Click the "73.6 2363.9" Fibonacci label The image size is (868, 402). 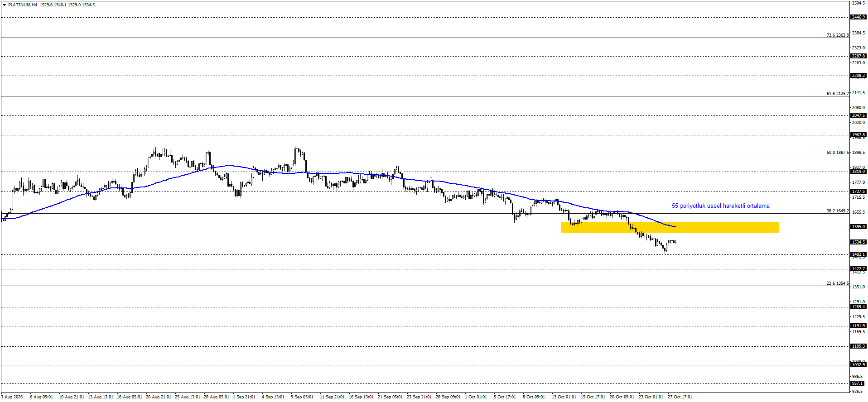pos(838,35)
